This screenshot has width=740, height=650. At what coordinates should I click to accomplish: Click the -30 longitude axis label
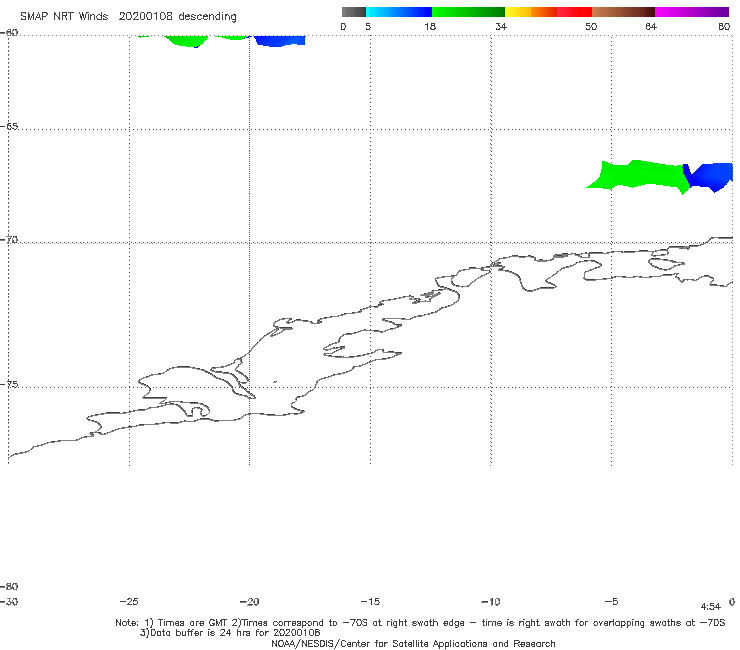pyautogui.click(x=9, y=601)
